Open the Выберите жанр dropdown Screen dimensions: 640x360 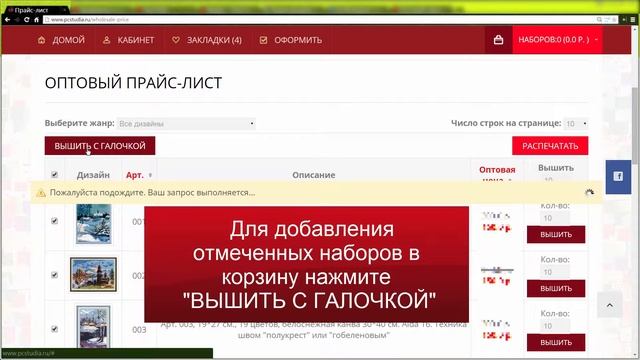186,123
